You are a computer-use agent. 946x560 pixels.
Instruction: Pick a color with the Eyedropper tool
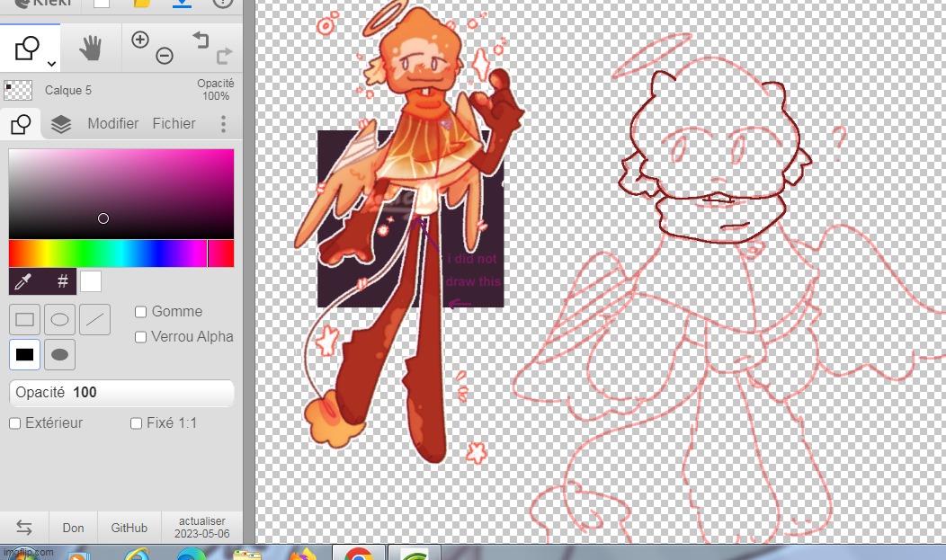(22, 281)
